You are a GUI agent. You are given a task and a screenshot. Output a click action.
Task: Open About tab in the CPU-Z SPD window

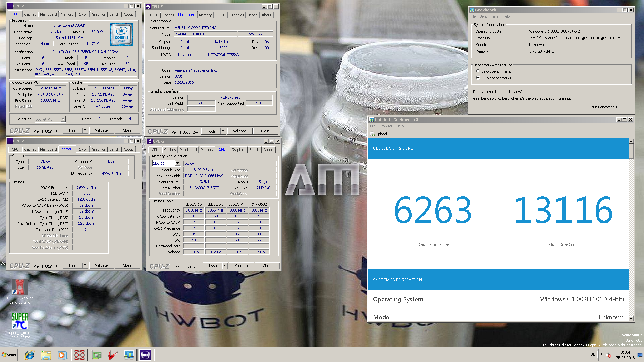point(268,150)
